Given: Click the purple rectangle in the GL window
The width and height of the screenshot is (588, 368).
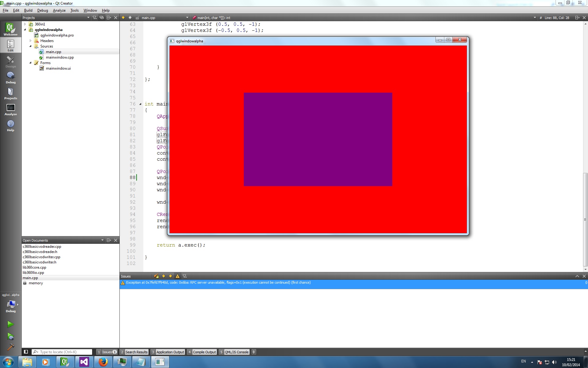Looking at the screenshot, I should (318, 139).
